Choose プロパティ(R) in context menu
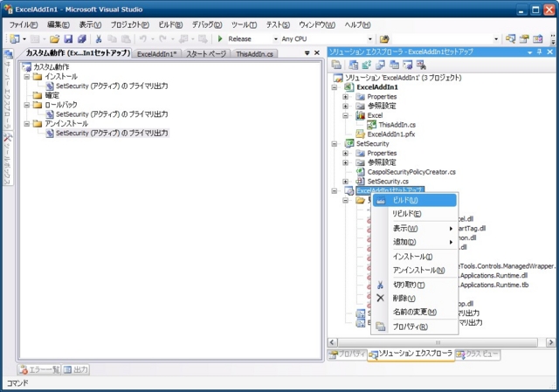Screen dimensions: 559x392 (415, 327)
